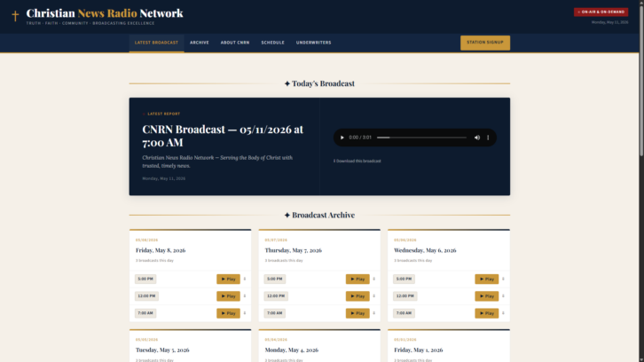Click Christian News Radio Network title
The height and width of the screenshot is (362, 644).
coord(105,13)
